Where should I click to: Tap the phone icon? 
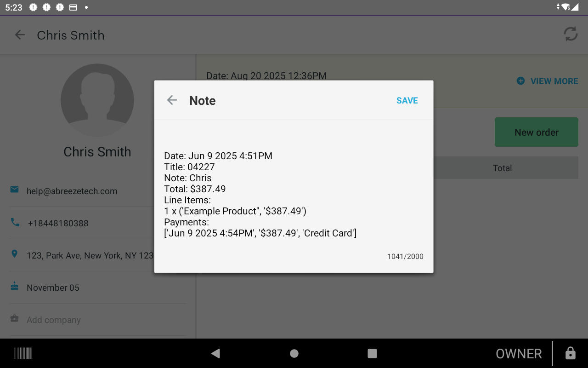15,222
